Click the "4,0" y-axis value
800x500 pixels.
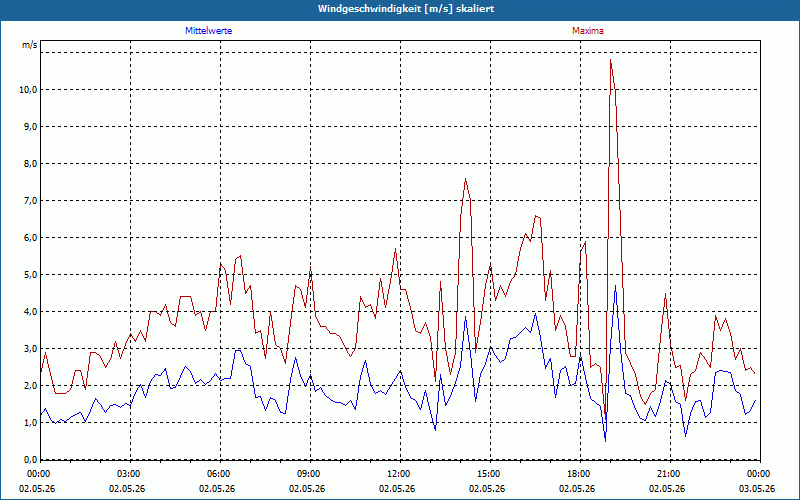pos(31,312)
